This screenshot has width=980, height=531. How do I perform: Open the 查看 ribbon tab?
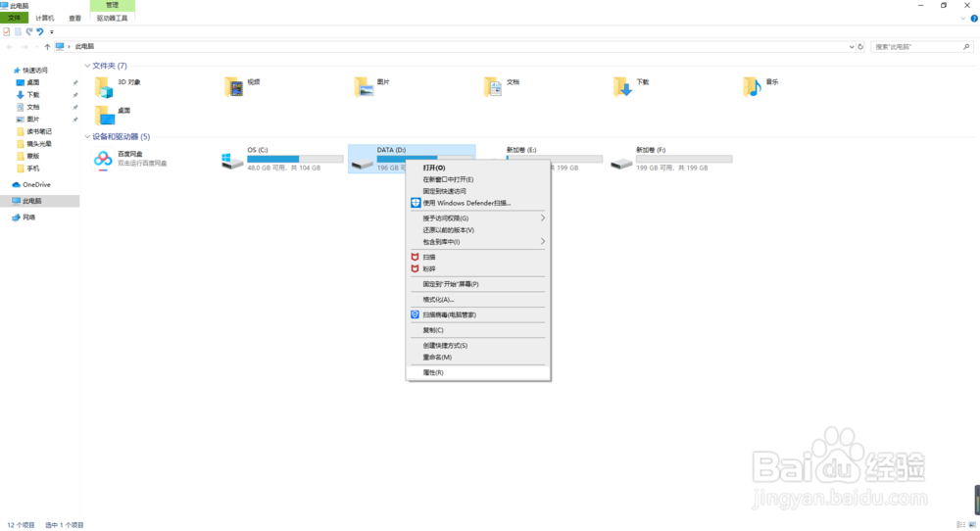75,18
